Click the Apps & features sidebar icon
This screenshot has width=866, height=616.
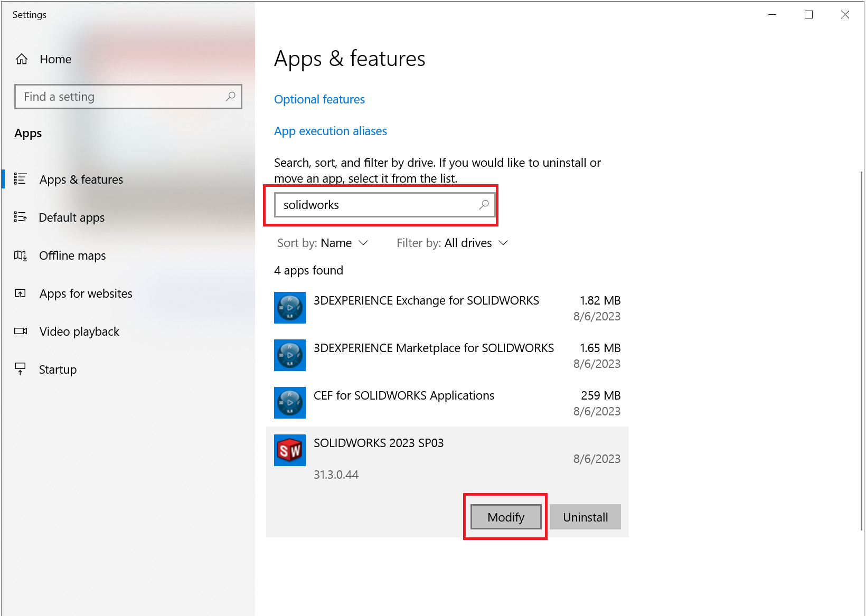(20, 179)
